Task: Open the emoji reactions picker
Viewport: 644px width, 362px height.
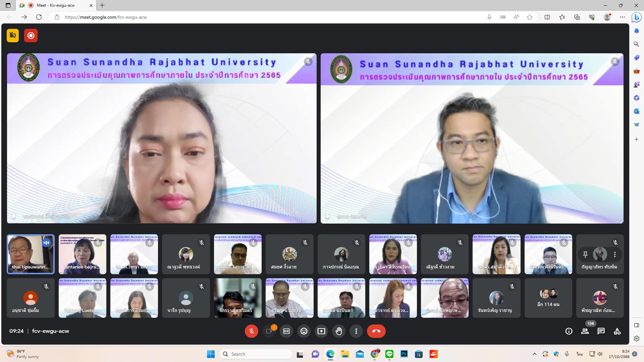Action: [x=304, y=331]
